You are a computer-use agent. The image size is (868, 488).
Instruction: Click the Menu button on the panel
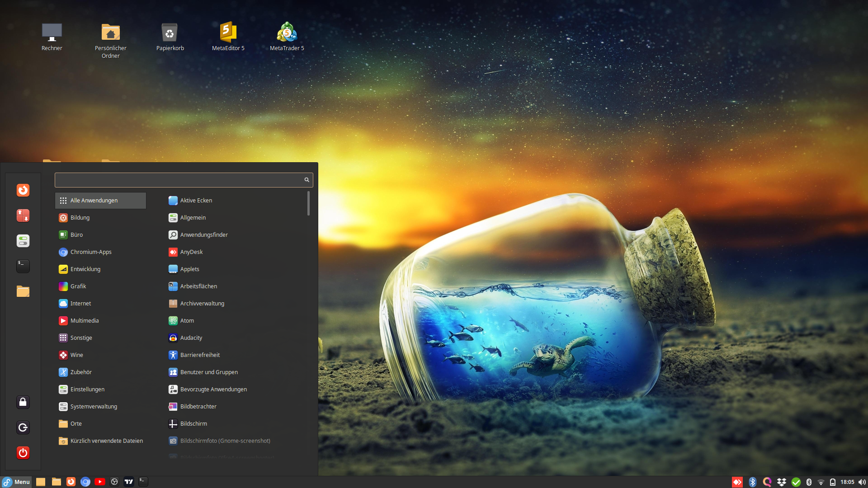pyautogui.click(x=16, y=482)
